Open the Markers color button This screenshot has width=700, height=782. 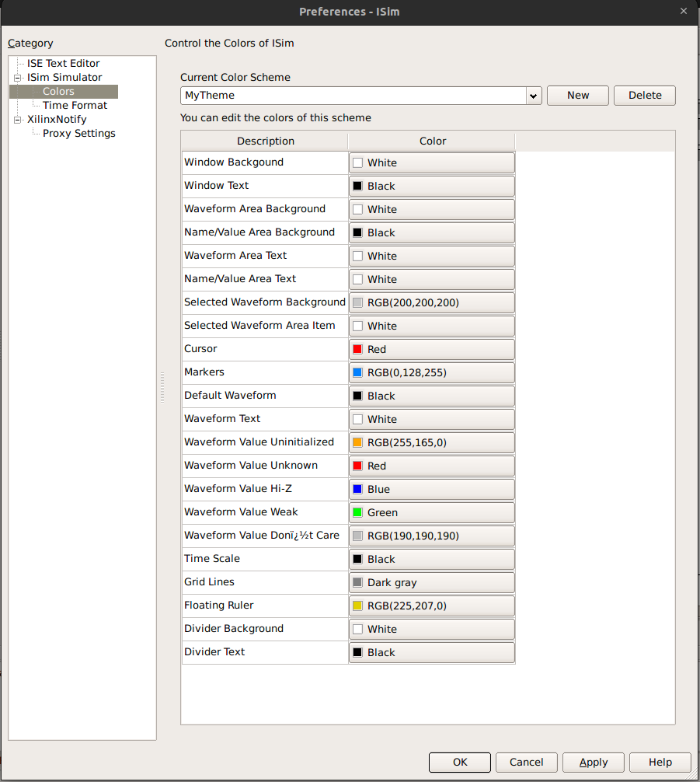431,372
